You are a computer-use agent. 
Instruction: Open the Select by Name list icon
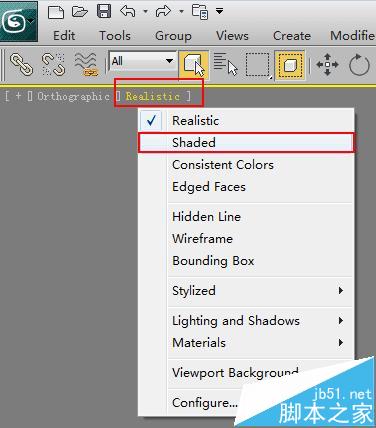tap(226, 64)
